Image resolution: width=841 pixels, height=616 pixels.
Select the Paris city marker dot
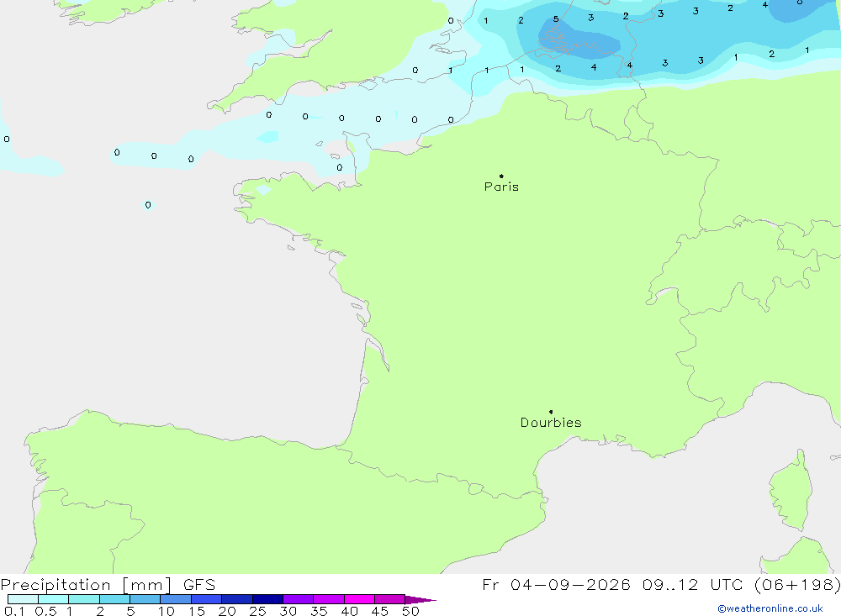tap(501, 176)
